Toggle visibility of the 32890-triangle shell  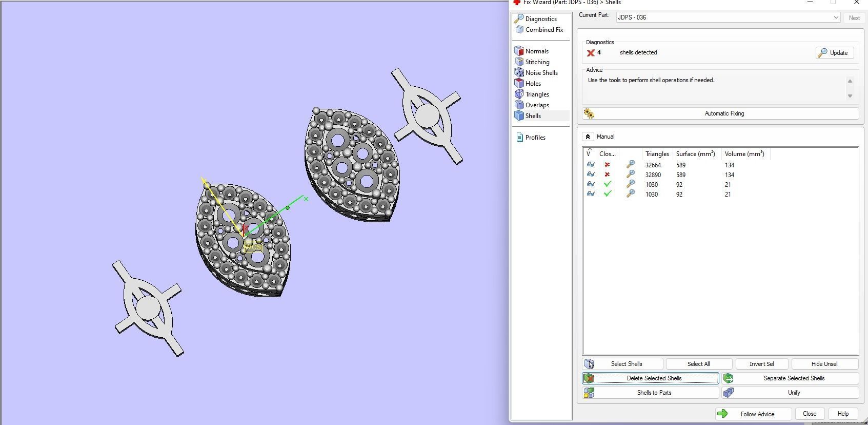[x=591, y=175]
